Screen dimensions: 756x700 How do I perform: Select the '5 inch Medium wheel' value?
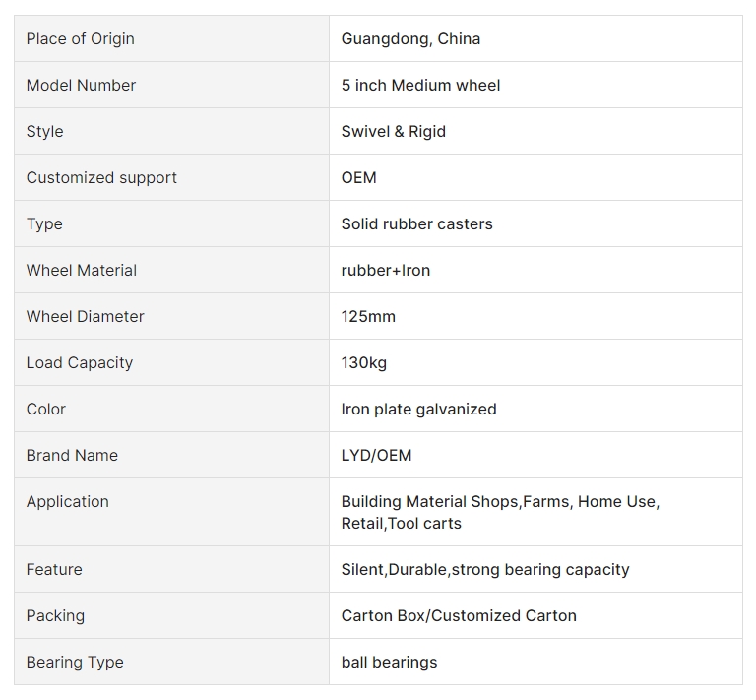click(x=420, y=85)
